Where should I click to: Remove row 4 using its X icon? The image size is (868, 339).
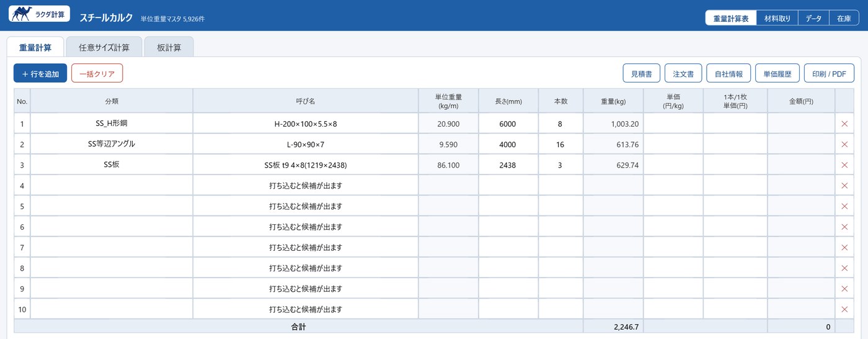[844, 186]
